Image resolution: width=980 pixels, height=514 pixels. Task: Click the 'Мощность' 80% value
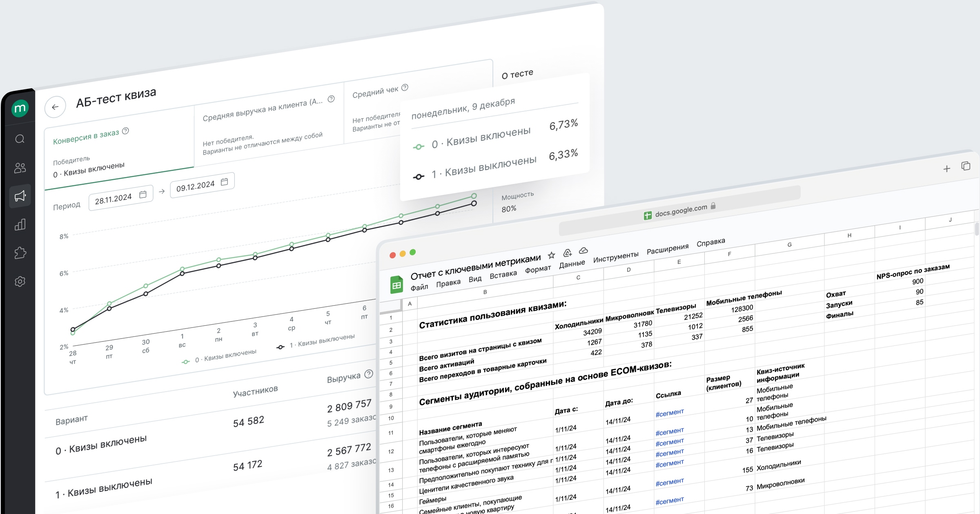[x=509, y=209]
